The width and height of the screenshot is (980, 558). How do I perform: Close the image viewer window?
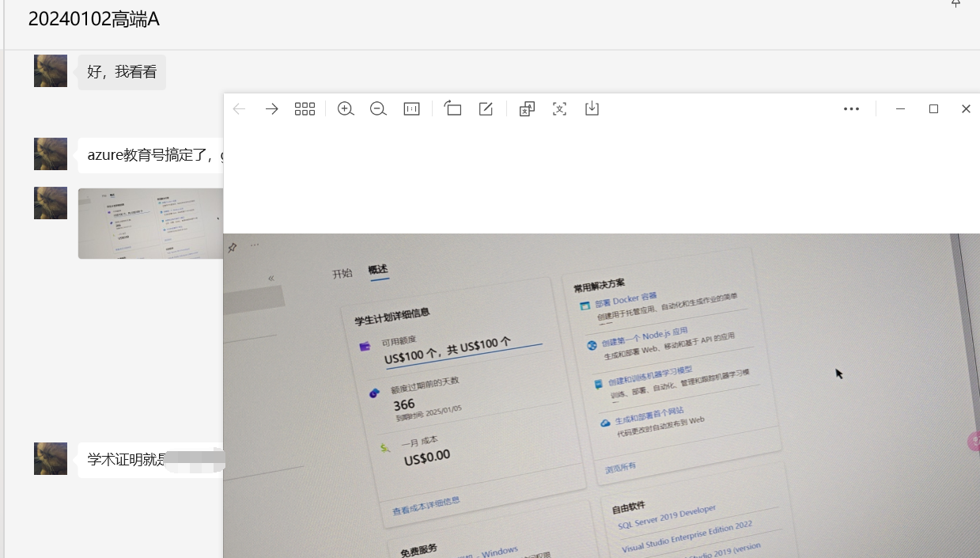coord(966,109)
